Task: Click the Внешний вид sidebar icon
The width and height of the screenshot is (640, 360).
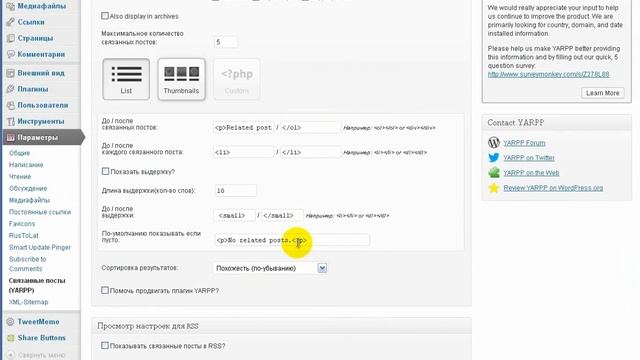Action: 11,73
